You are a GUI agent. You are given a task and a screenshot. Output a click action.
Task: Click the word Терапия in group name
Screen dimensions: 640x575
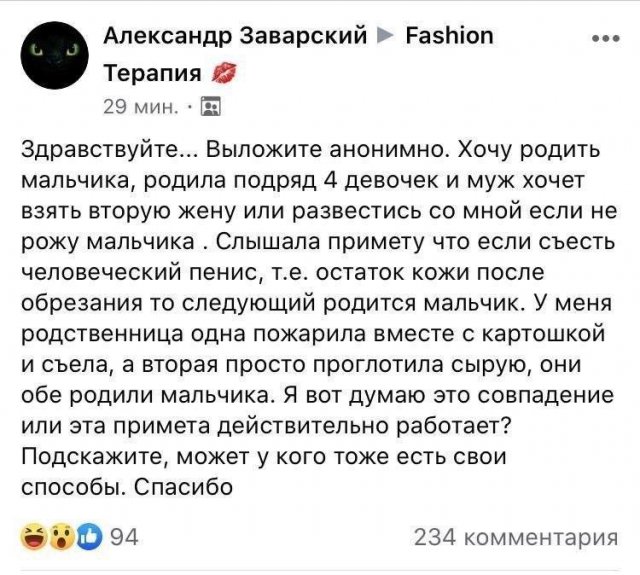[x=153, y=73]
